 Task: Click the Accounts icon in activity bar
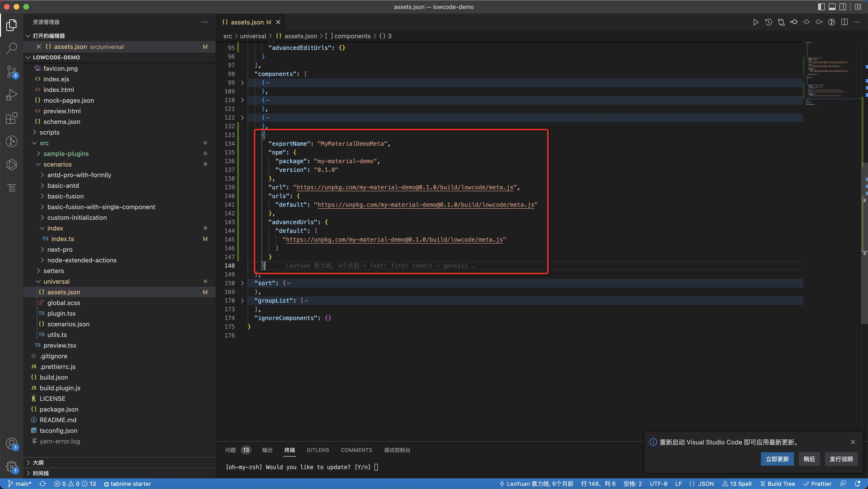[11, 443]
